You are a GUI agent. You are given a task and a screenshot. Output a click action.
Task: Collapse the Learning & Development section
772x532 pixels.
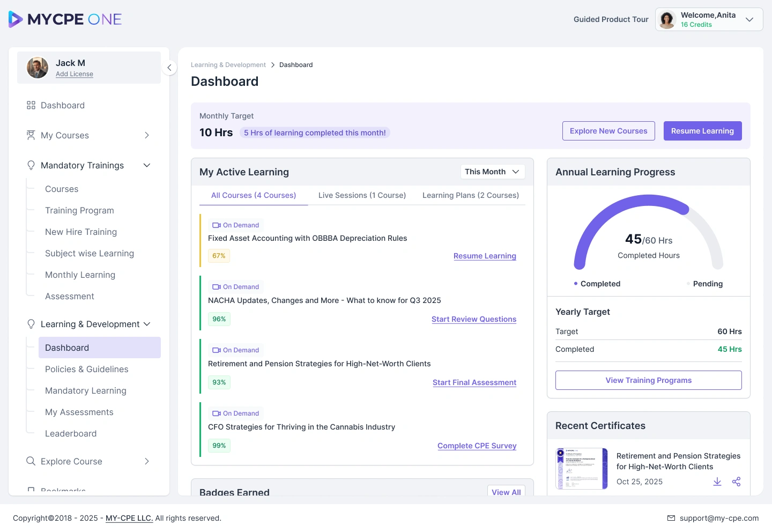coord(147,324)
